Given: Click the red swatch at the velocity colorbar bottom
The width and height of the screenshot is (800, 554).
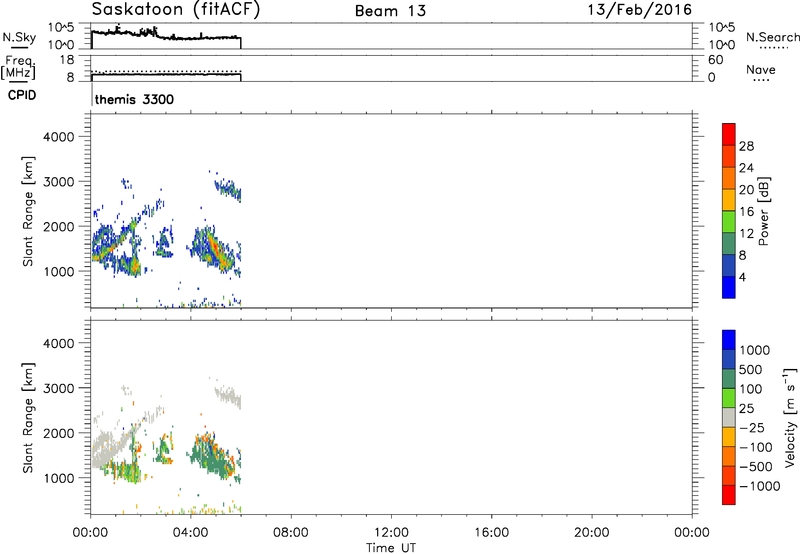Looking at the screenshot, I should [729, 495].
